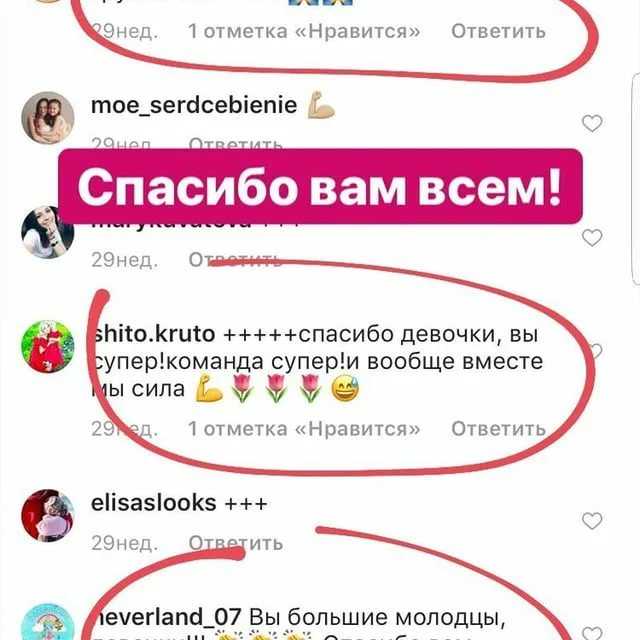Like the neverland_07 comment heart
640x640 pixels.
point(592,633)
